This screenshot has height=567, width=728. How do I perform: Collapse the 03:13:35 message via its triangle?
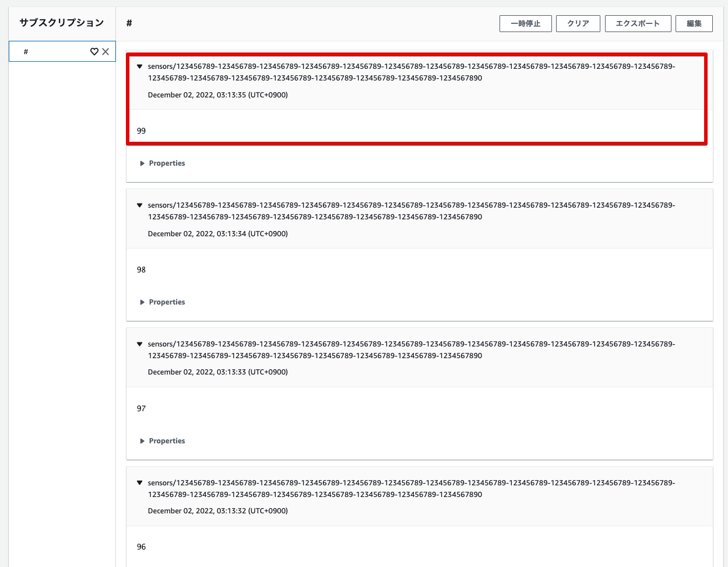[139, 66]
